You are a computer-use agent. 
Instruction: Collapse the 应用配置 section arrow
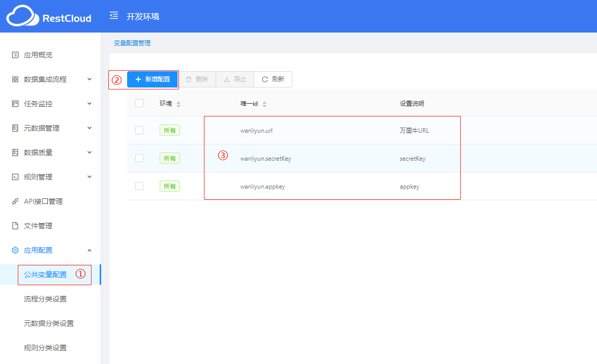pyautogui.click(x=89, y=250)
